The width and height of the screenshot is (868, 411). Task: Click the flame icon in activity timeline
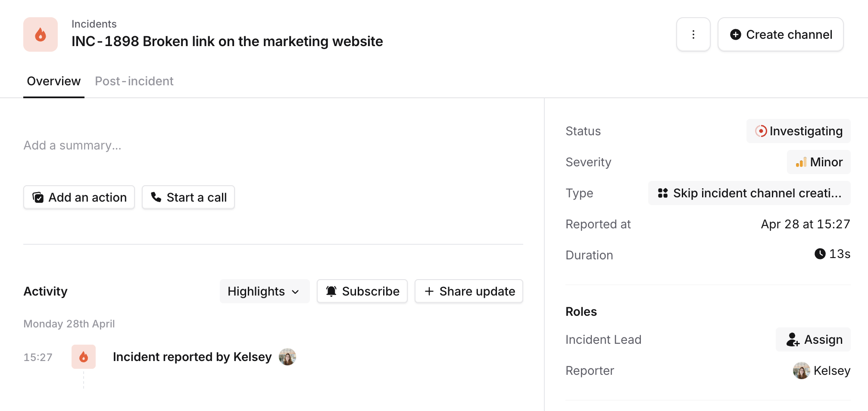click(84, 357)
